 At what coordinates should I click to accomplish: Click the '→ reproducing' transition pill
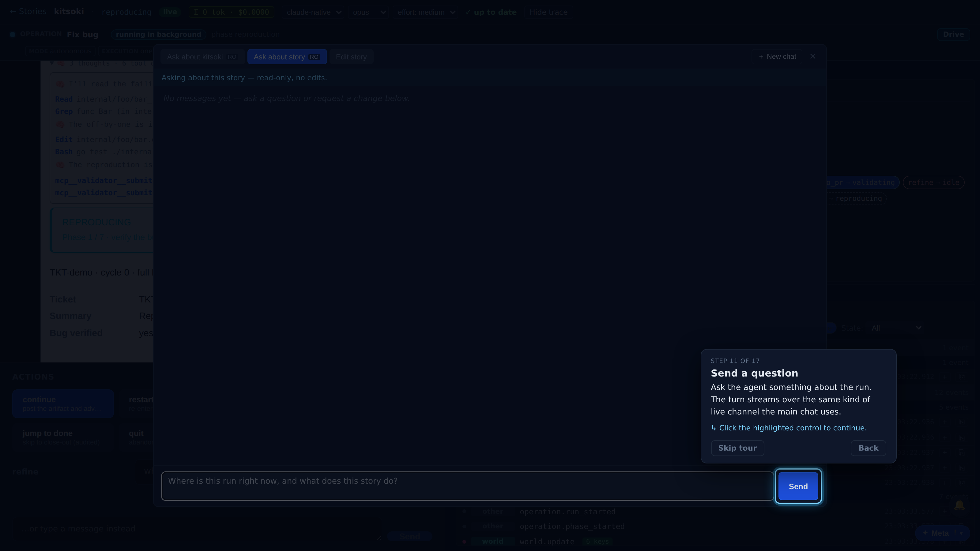coord(858,198)
